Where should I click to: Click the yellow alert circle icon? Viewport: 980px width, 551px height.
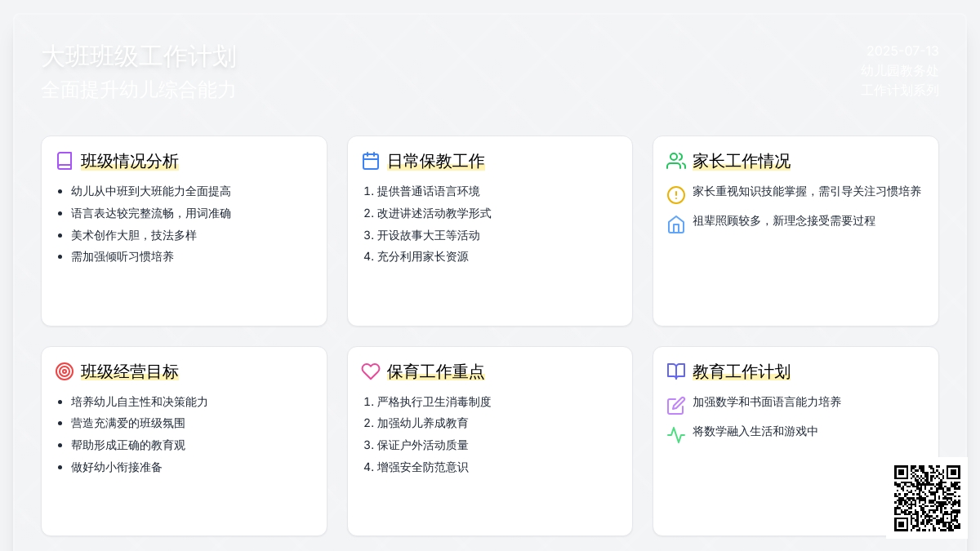pos(676,195)
